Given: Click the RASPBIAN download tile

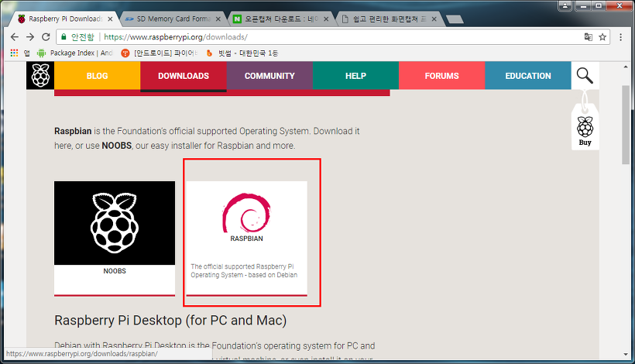Looking at the screenshot, I should pyautogui.click(x=246, y=239).
